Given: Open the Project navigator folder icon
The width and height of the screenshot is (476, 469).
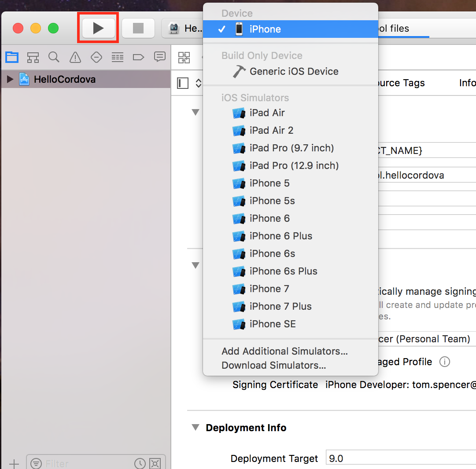Looking at the screenshot, I should coord(12,57).
